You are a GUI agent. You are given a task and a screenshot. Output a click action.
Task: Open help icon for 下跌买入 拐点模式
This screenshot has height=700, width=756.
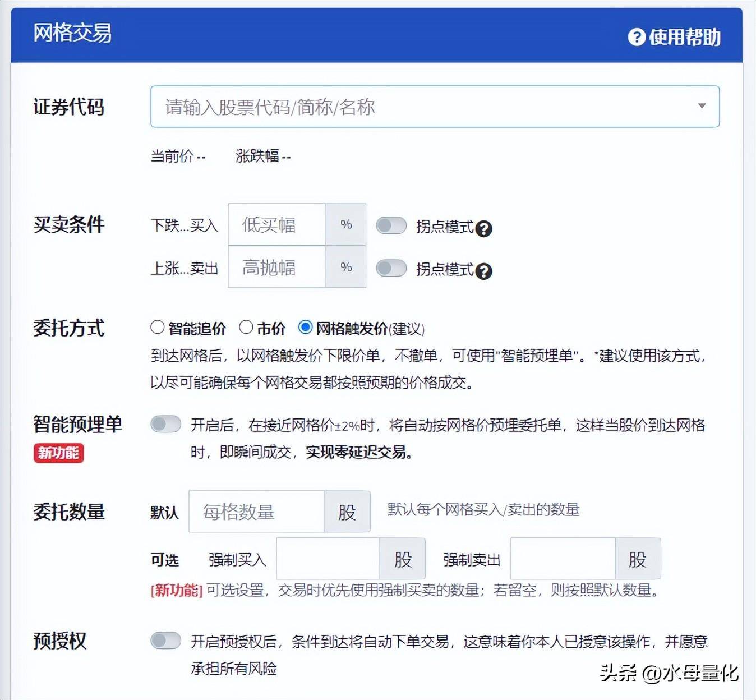(483, 228)
